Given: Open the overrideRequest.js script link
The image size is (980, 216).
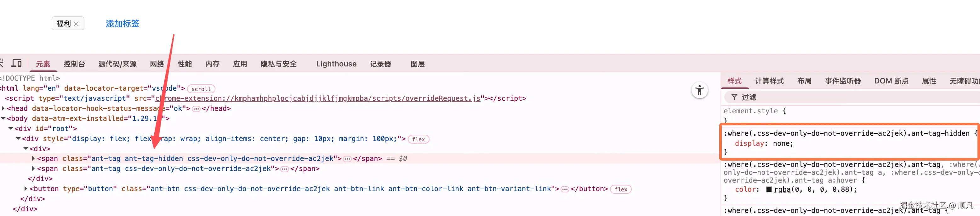Looking at the screenshot, I should point(317,99).
